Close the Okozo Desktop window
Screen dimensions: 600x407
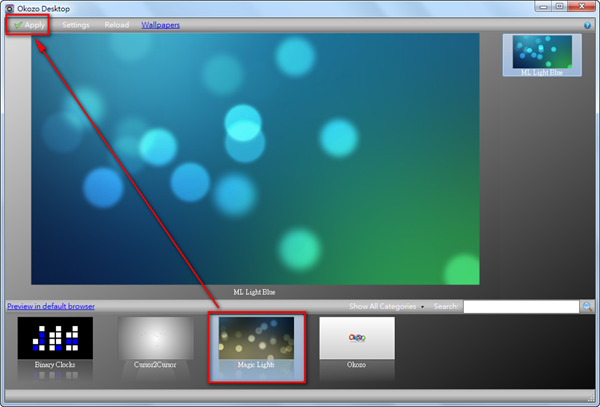click(x=582, y=6)
